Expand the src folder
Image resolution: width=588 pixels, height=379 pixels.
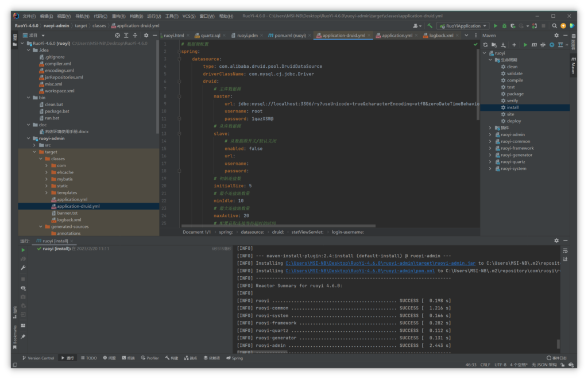tap(35, 145)
